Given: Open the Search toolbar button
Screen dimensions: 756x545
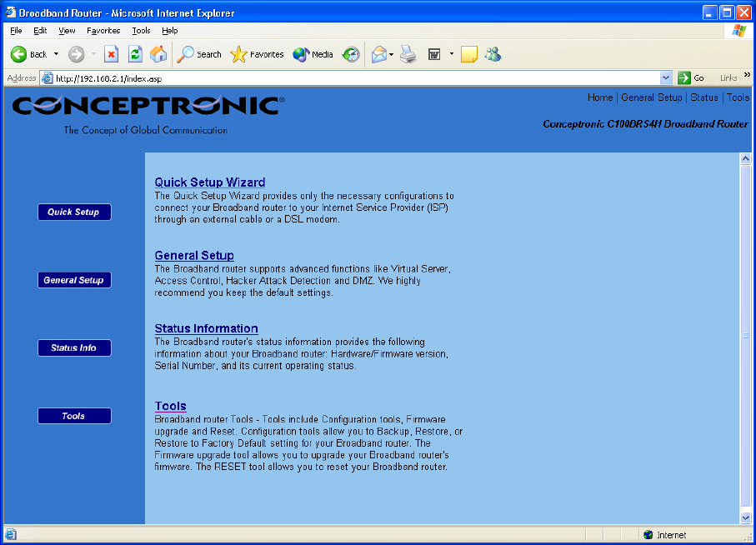Looking at the screenshot, I should 198,54.
